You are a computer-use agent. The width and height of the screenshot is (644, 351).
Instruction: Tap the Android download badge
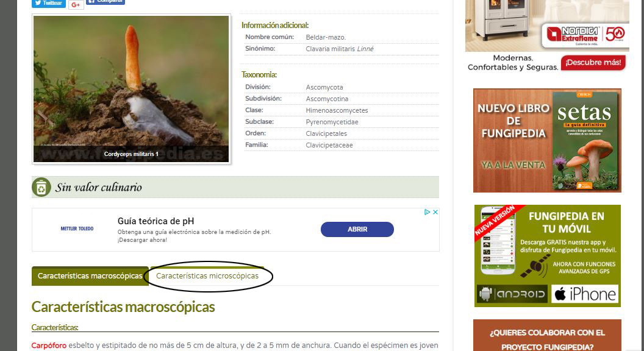click(512, 294)
